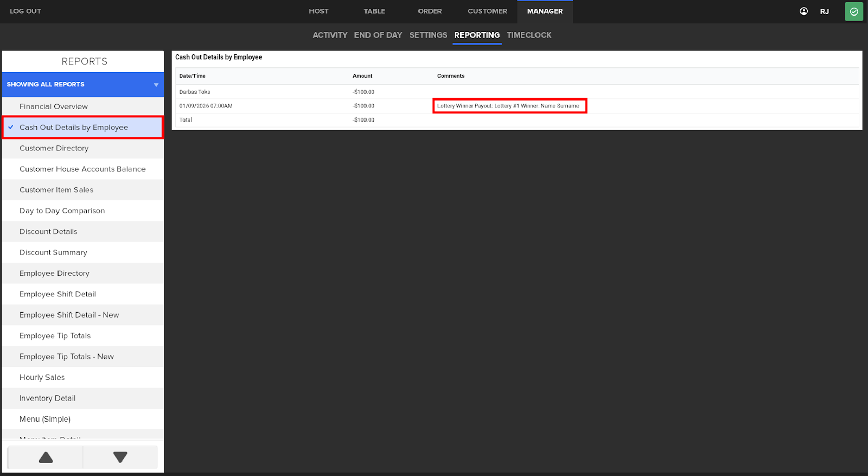Open the Manager tab
868x476 pixels.
[545, 11]
